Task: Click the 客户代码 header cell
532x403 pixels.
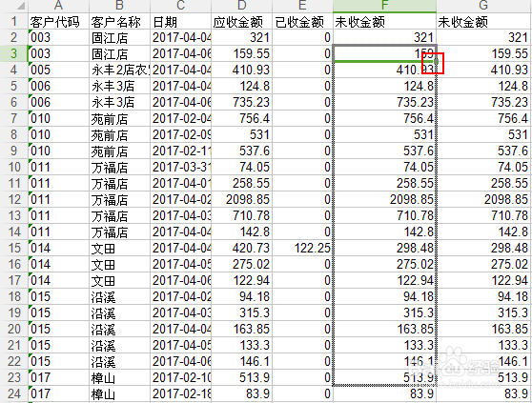Action: pyautogui.click(x=58, y=21)
